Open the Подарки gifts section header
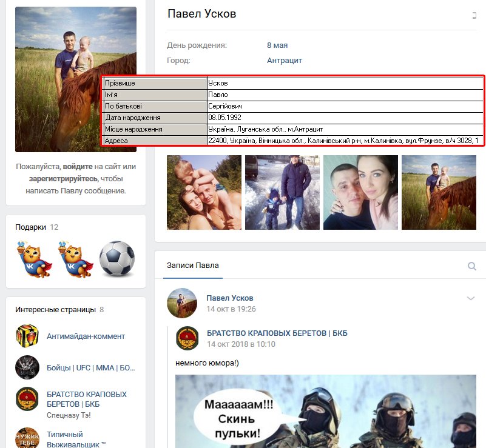Screen dimensions: 486x448 click(x=31, y=227)
